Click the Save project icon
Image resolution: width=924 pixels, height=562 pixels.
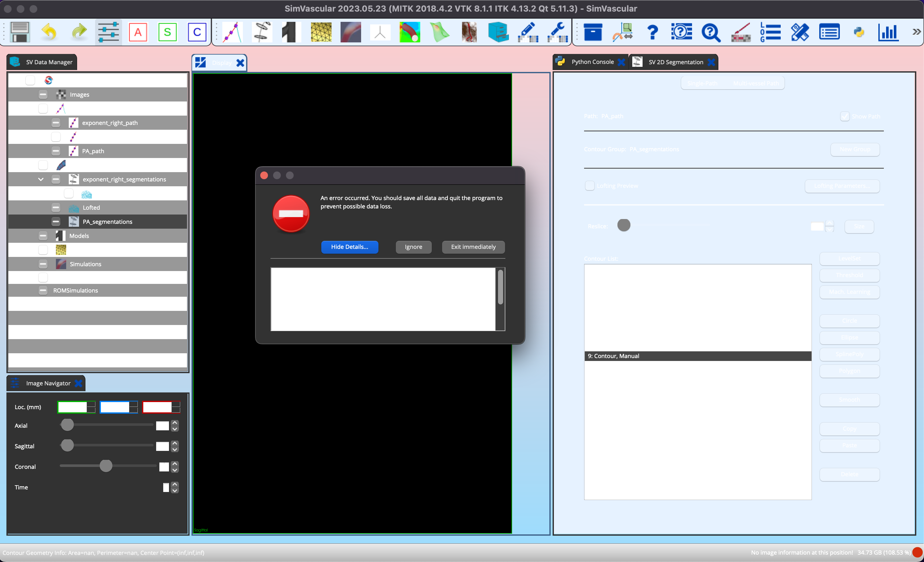tap(20, 32)
